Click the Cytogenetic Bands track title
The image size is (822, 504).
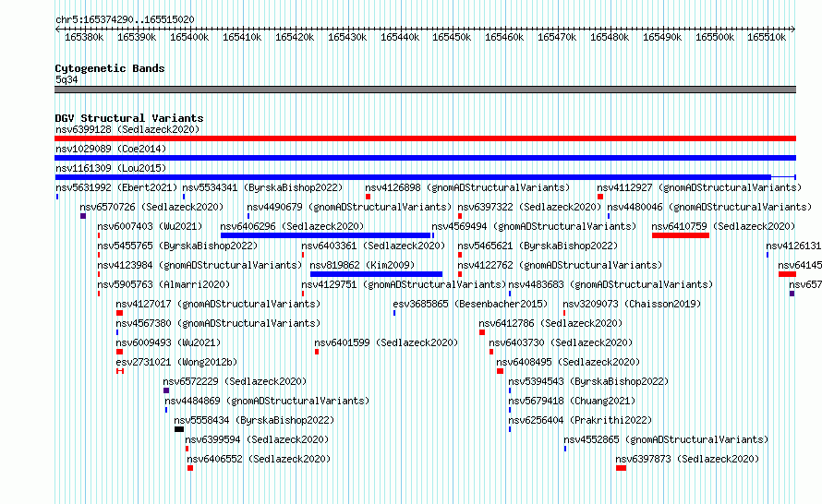pyautogui.click(x=110, y=68)
